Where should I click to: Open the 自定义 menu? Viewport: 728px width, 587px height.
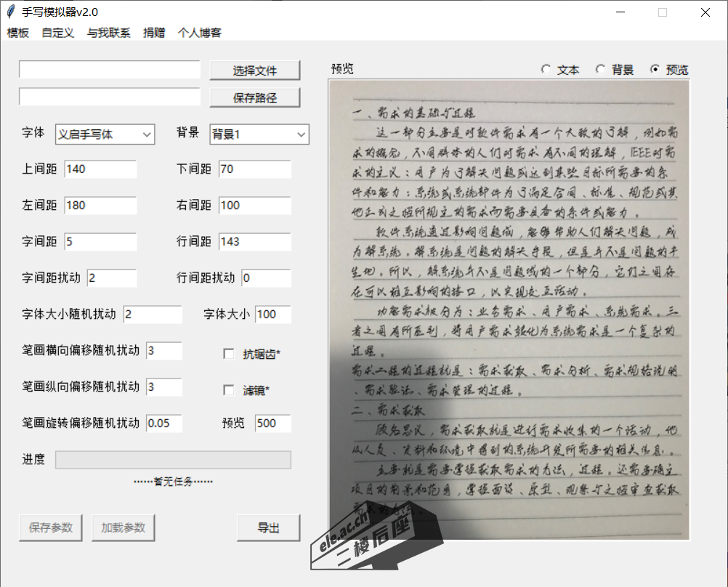coord(57,33)
